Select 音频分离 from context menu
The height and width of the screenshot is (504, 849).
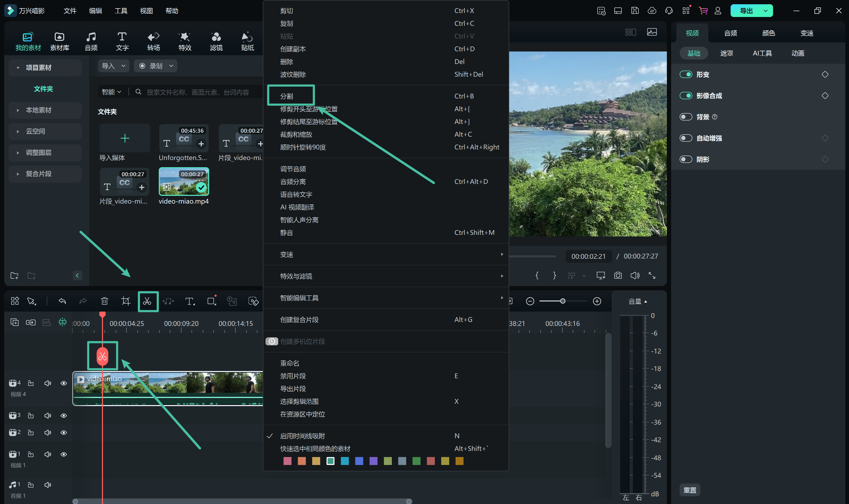[x=292, y=181]
